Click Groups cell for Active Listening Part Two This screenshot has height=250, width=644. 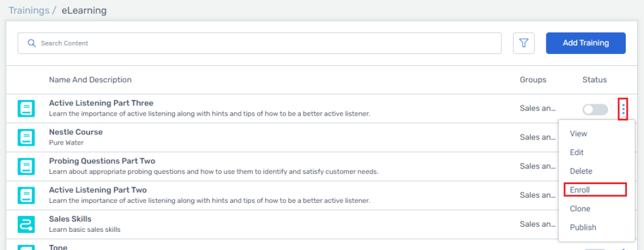pos(538,195)
